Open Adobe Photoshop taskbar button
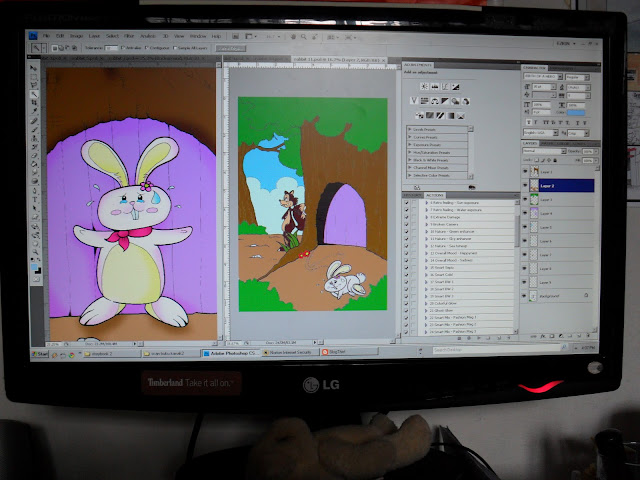 pyautogui.click(x=231, y=353)
